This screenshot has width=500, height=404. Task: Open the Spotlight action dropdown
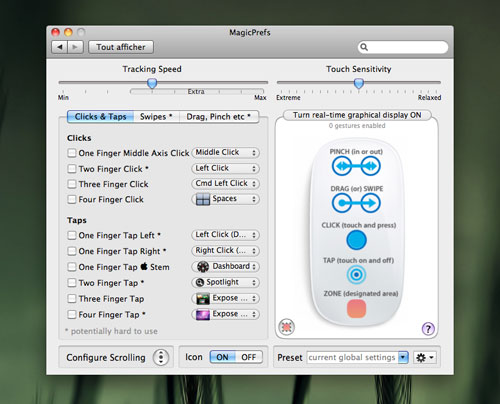click(226, 283)
